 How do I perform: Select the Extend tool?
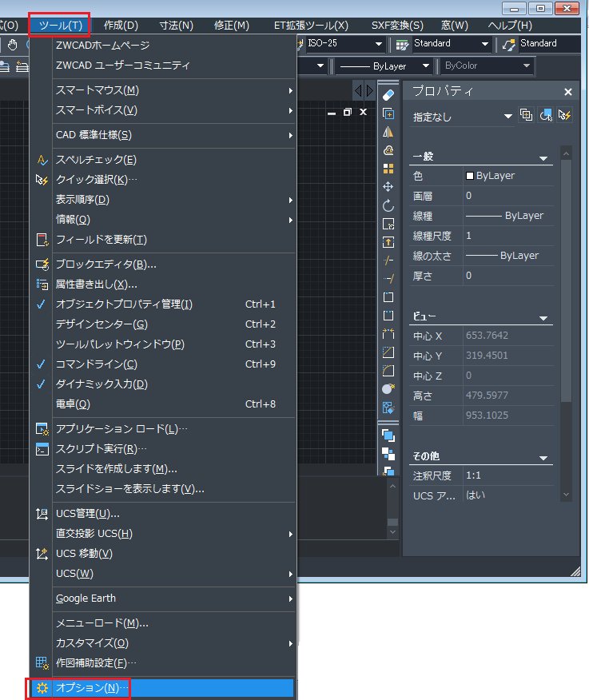click(388, 279)
